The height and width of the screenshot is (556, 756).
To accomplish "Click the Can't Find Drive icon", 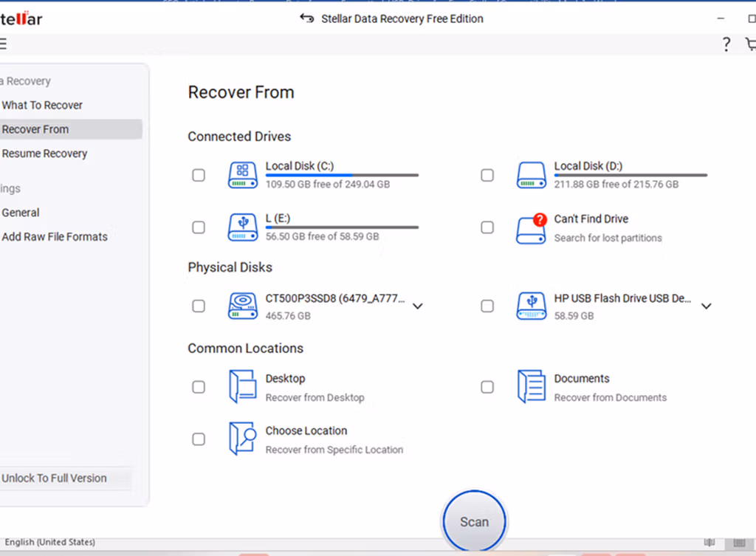I will pos(532,229).
